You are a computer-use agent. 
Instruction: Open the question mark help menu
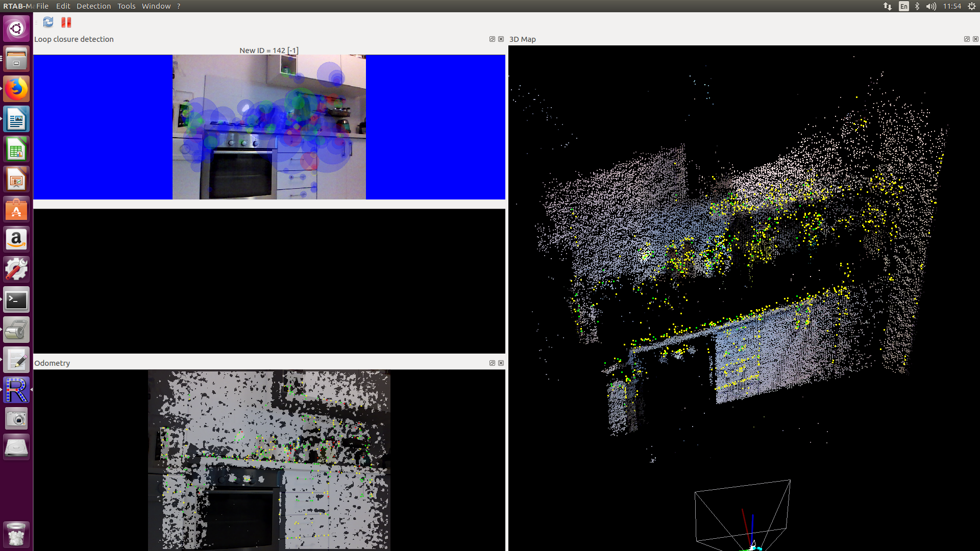(179, 6)
